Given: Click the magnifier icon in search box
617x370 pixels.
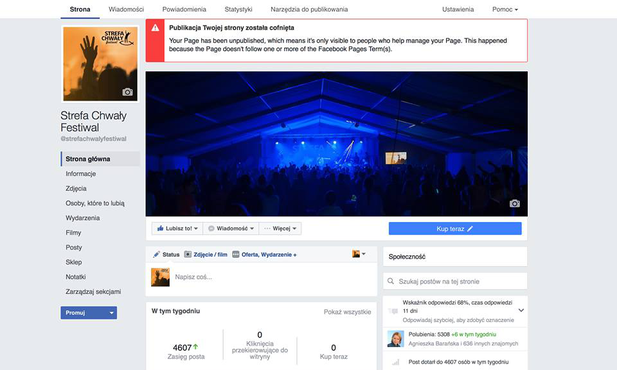Looking at the screenshot, I should [391, 281].
